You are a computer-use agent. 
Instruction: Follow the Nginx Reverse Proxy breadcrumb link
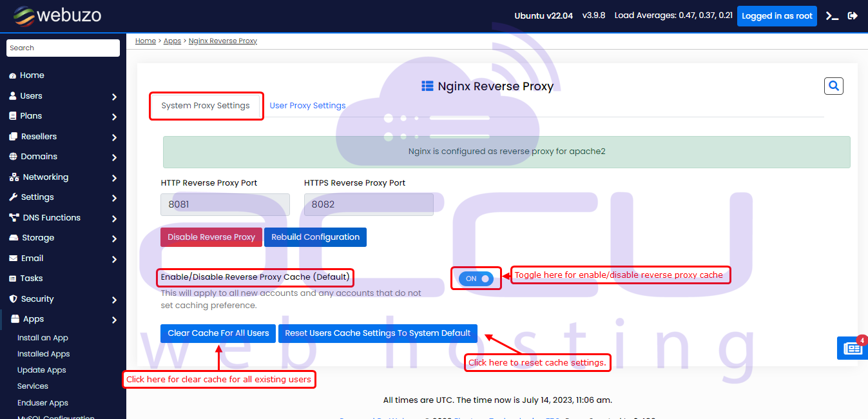[x=223, y=41]
